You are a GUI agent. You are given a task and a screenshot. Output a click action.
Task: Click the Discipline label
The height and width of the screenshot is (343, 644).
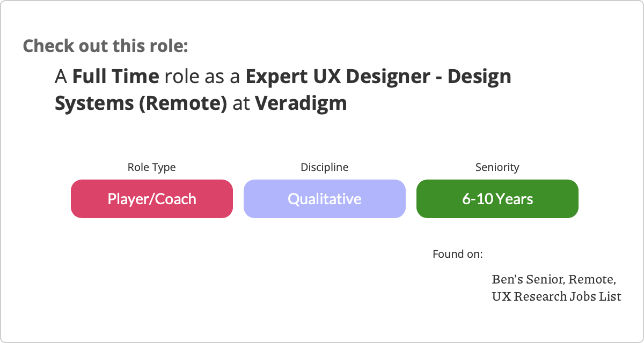coord(325,167)
